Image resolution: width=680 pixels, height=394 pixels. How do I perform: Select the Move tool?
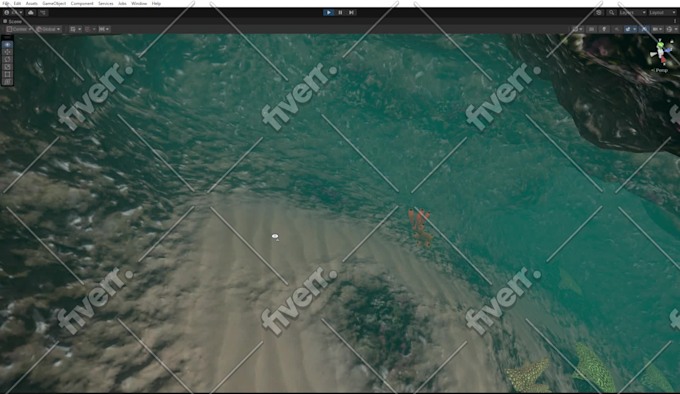[x=7, y=52]
